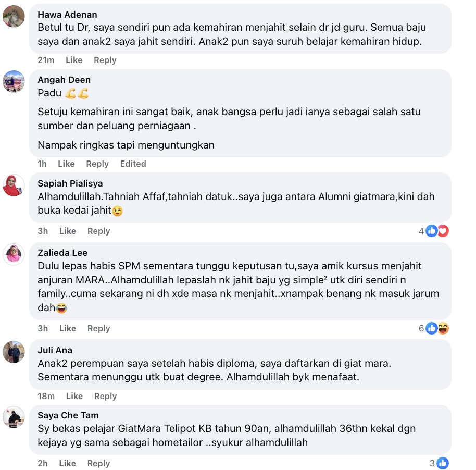The height and width of the screenshot is (470, 476).
Task: Open Zalieda Lee's profile avatar
Action: pyautogui.click(x=14, y=254)
